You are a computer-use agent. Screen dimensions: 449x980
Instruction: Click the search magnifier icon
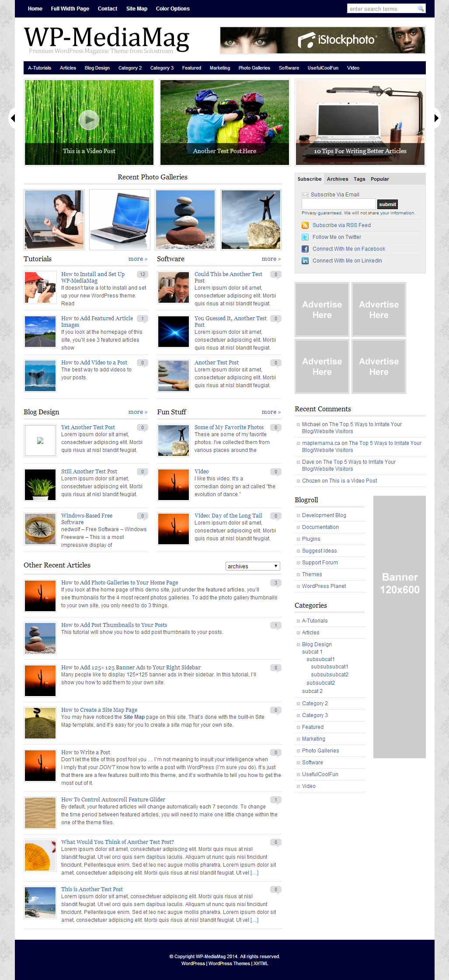421,9
